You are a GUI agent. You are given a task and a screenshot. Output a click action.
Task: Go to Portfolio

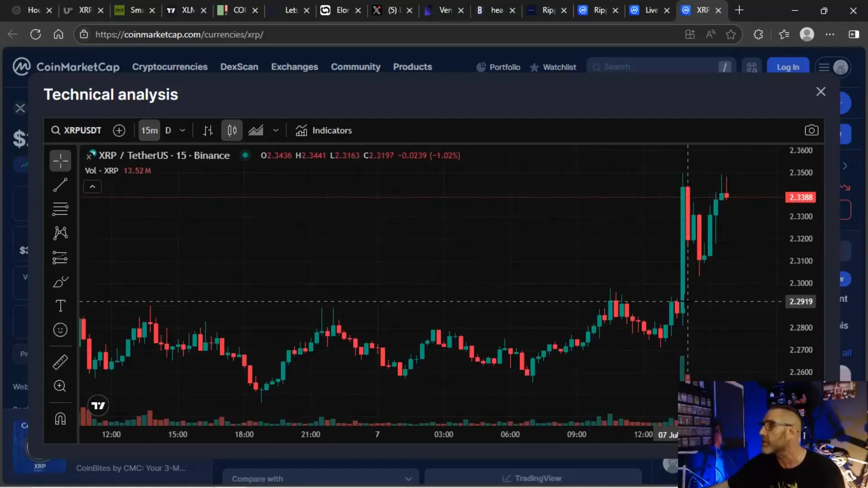pyautogui.click(x=498, y=67)
